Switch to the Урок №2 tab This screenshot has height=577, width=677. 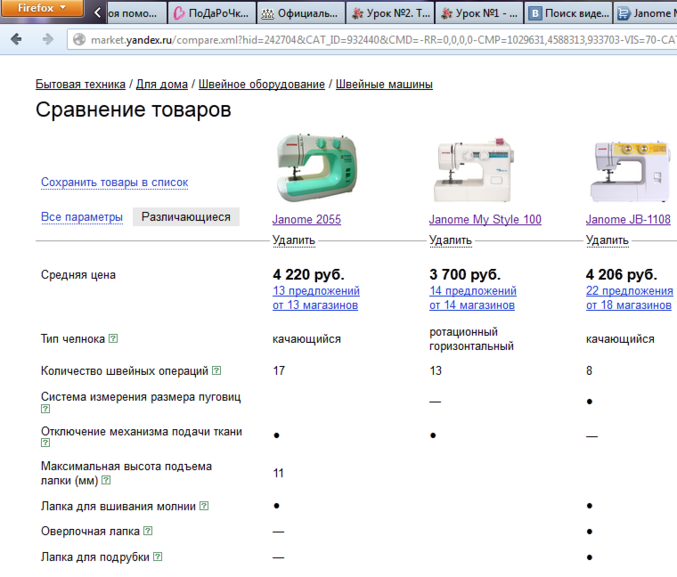click(391, 14)
